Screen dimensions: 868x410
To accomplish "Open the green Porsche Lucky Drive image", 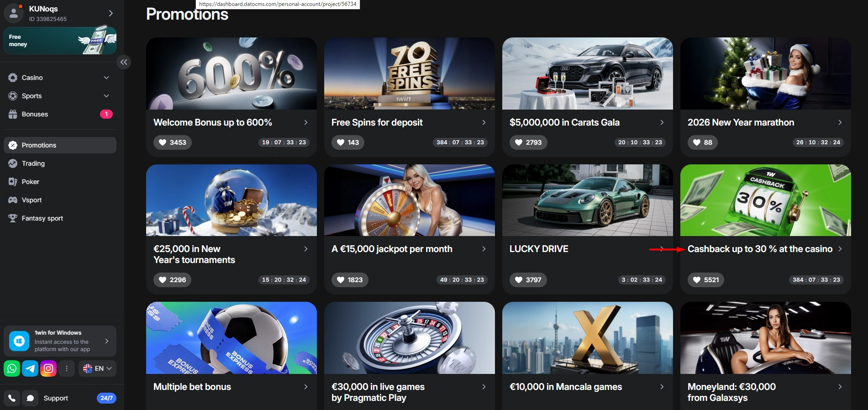I will 588,200.
